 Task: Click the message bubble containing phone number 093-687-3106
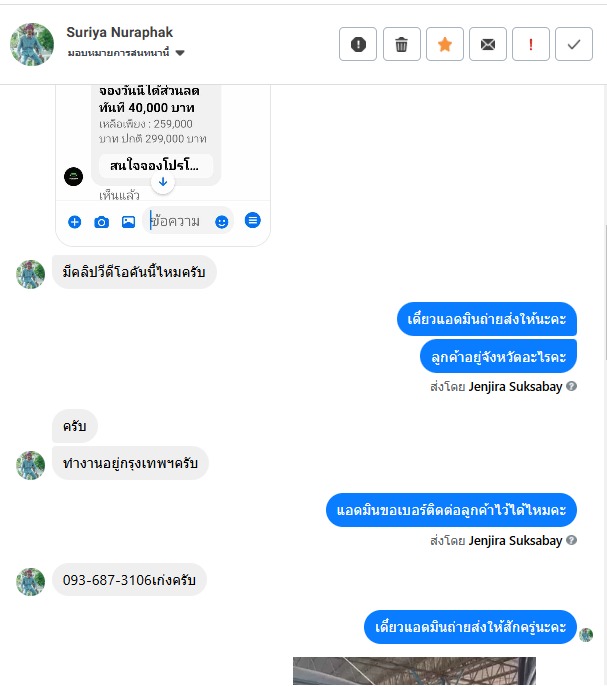[129, 580]
